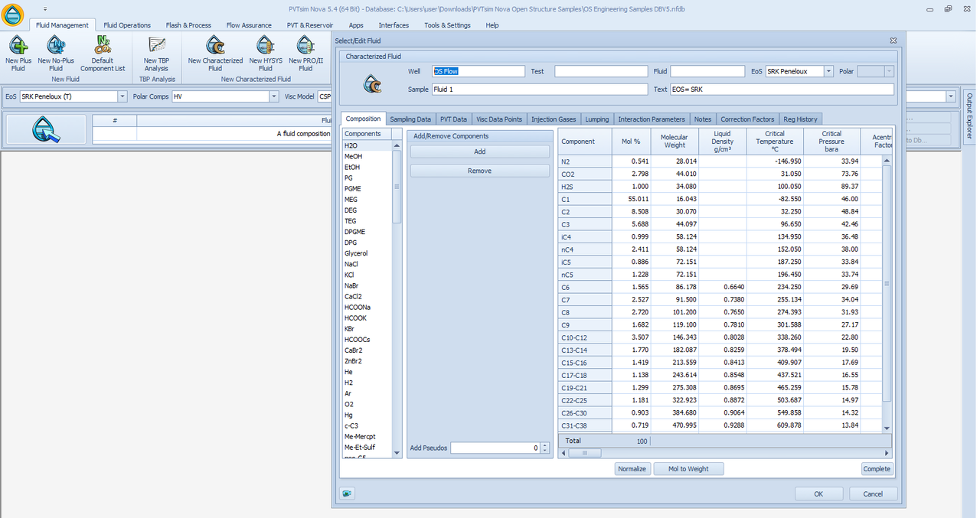The width and height of the screenshot is (980, 518).
Task: Click the Fluid input field in the dialog
Action: point(707,71)
